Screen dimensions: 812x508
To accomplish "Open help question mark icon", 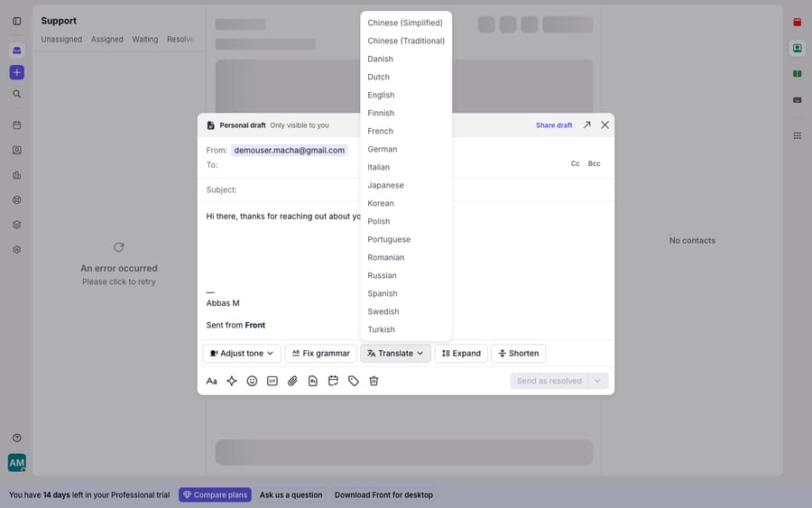I will tap(17, 439).
